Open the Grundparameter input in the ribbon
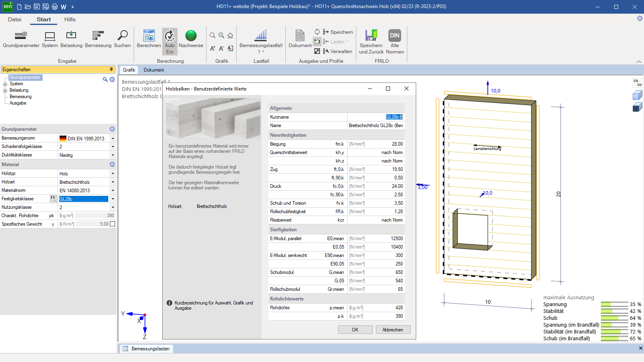Screen dimensions: 644x362 (x=21, y=39)
